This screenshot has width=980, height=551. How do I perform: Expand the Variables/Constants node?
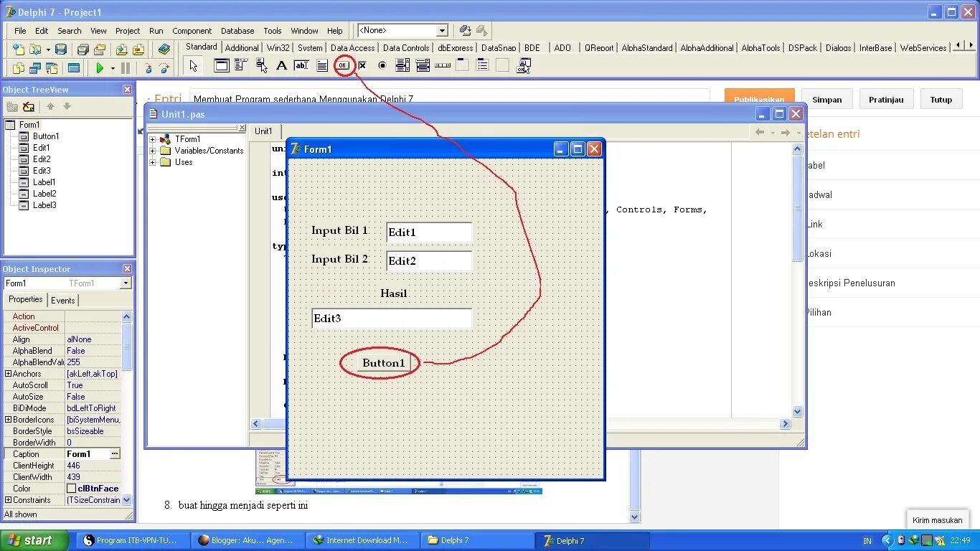[153, 151]
